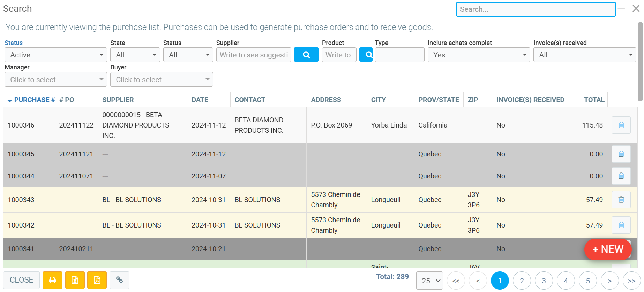This screenshot has width=644, height=292.
Task: Click the print icon button
Action: click(52, 280)
